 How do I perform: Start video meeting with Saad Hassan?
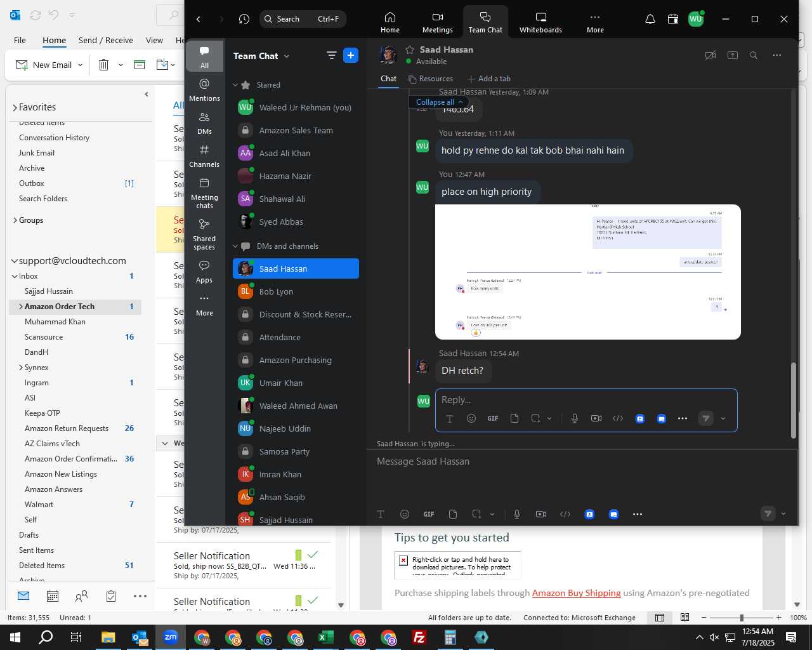[x=710, y=55]
